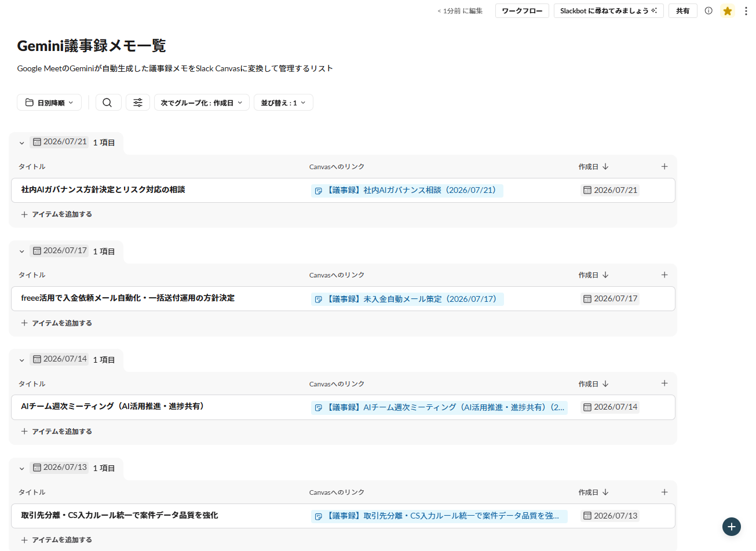The width and height of the screenshot is (756, 551).
Task: Click the calendar icon in the 2026/07/14 group header
Action: pos(37,359)
